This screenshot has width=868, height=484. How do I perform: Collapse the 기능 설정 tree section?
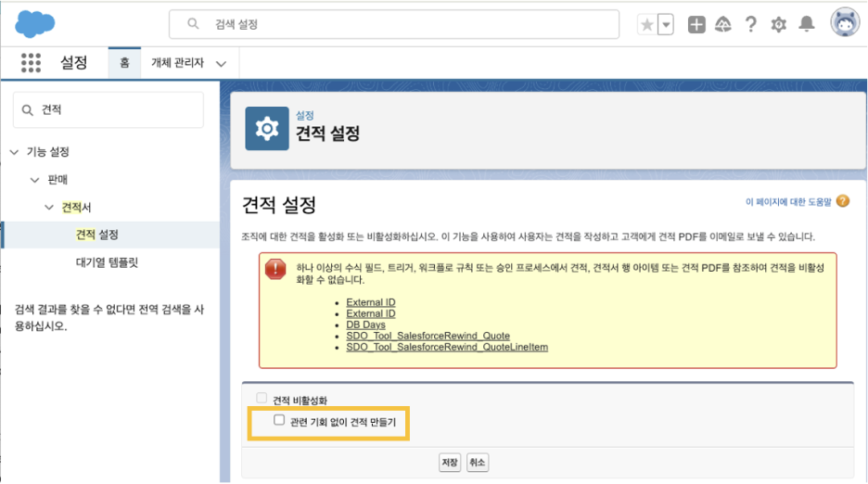(15, 152)
